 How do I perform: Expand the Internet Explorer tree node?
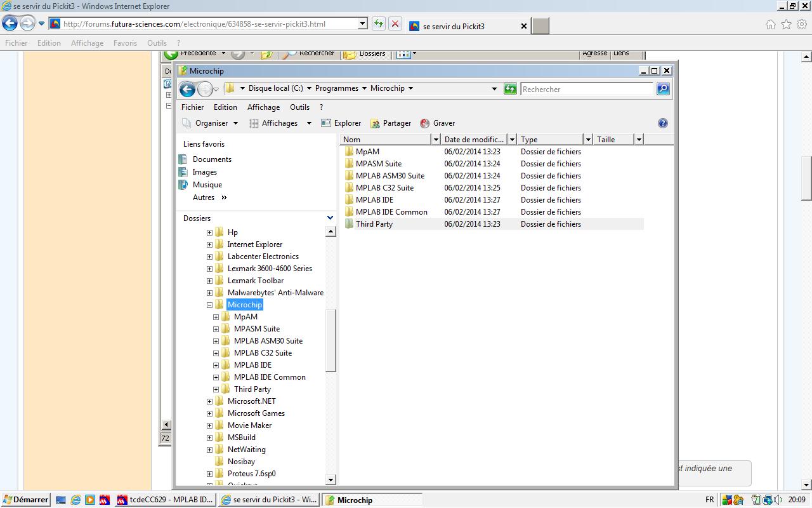[209, 244]
